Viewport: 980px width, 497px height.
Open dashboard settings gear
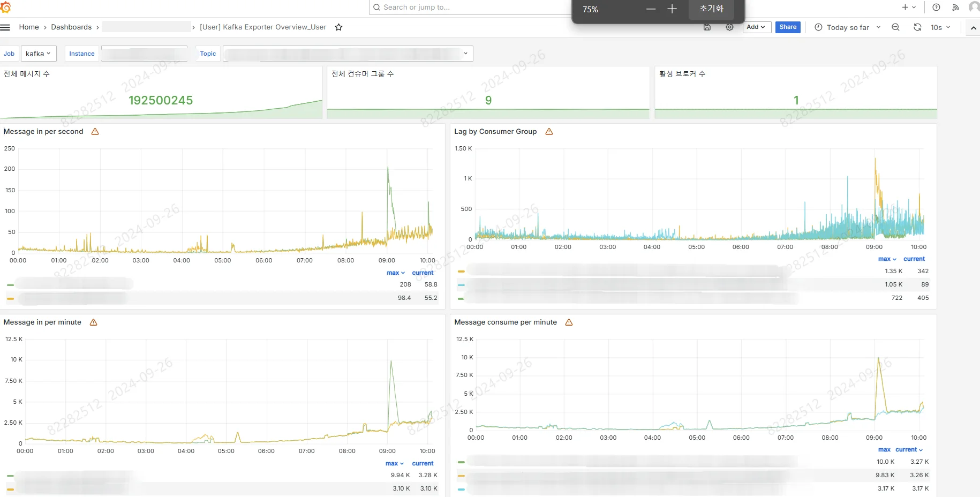pos(729,27)
